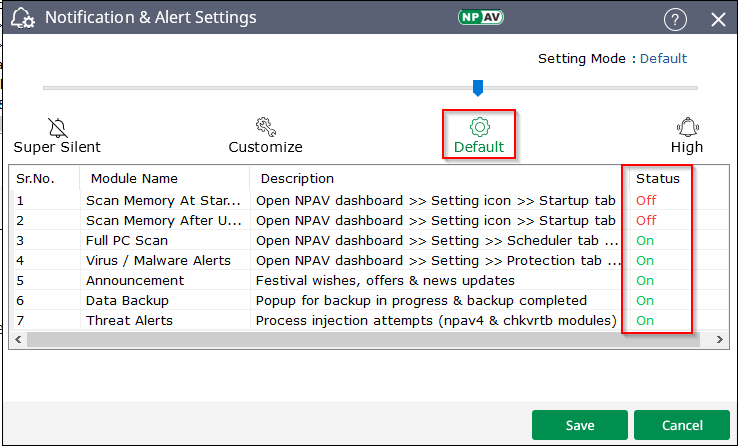Choose the Customize gear-wrench icon
The image size is (741, 448).
click(265, 127)
